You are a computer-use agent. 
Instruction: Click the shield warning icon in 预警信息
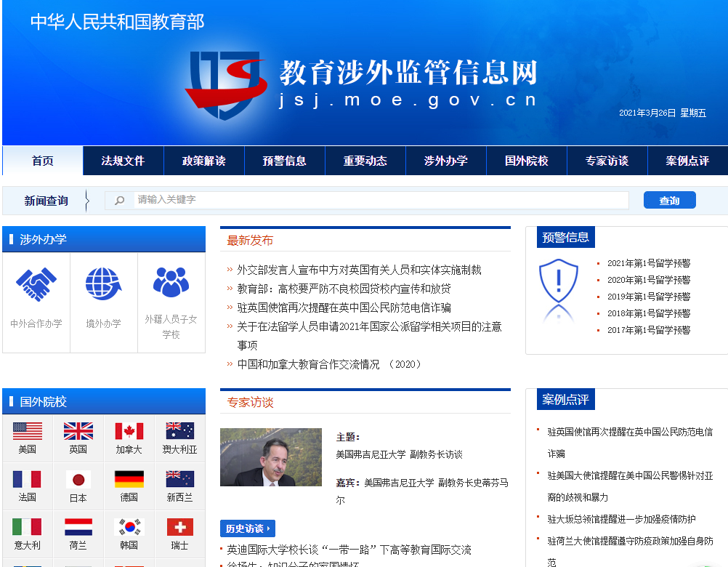[x=559, y=281]
